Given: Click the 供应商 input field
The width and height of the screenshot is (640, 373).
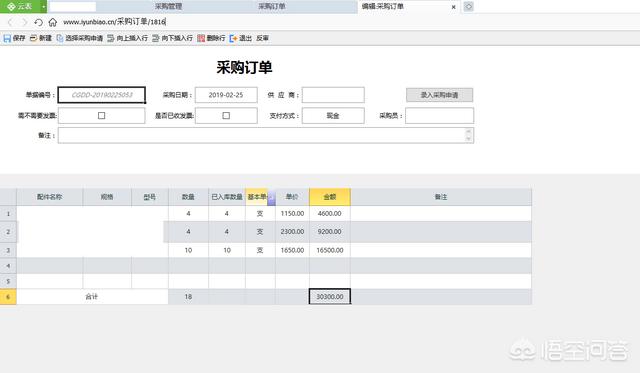Looking at the screenshot, I should click(333, 95).
